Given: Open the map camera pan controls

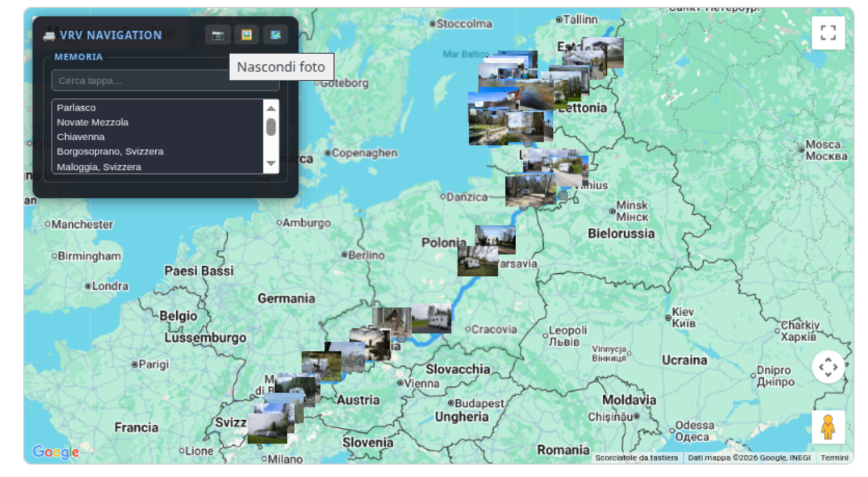Looking at the screenshot, I should point(829,367).
